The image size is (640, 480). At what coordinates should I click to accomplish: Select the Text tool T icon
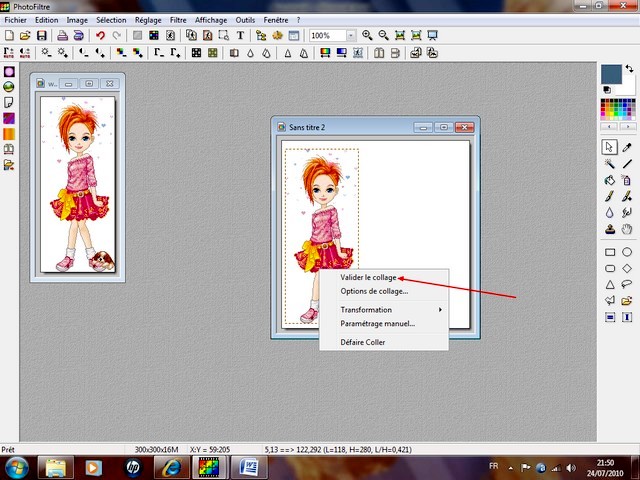click(240, 36)
